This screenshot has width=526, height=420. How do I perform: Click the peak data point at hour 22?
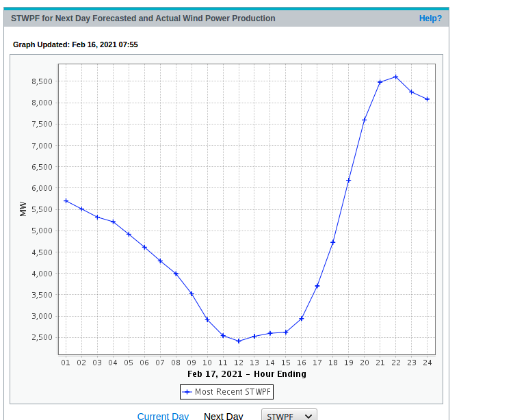396,77
